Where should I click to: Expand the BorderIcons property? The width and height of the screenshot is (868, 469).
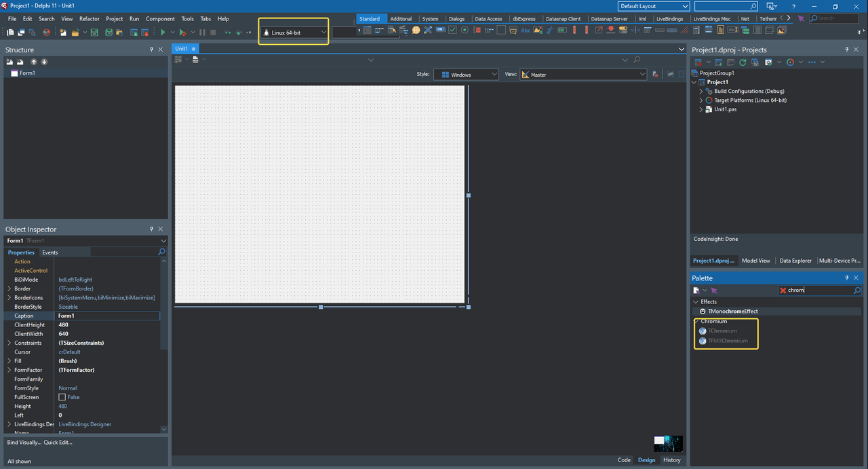[9, 298]
